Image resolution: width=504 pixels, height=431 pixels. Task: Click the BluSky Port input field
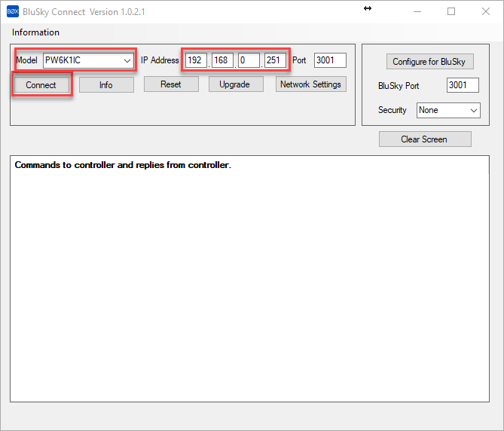(462, 86)
